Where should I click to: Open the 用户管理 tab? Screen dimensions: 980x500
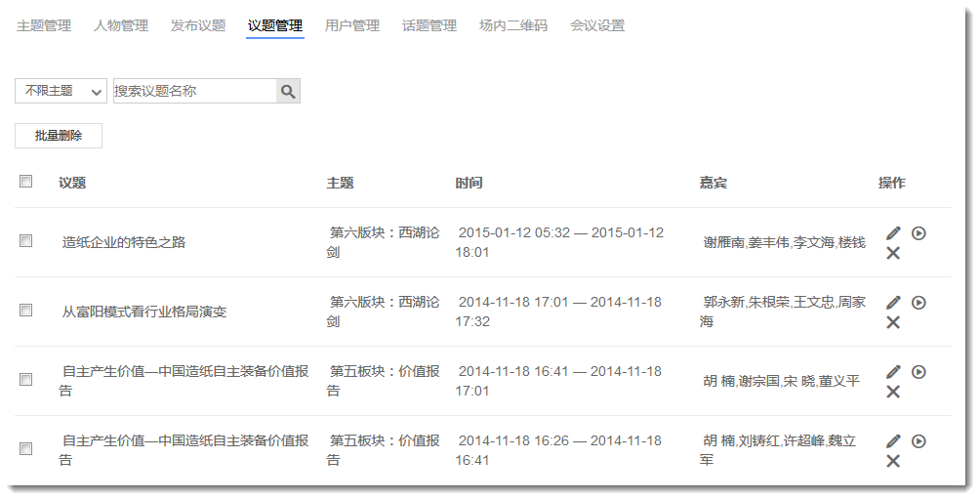(x=352, y=25)
